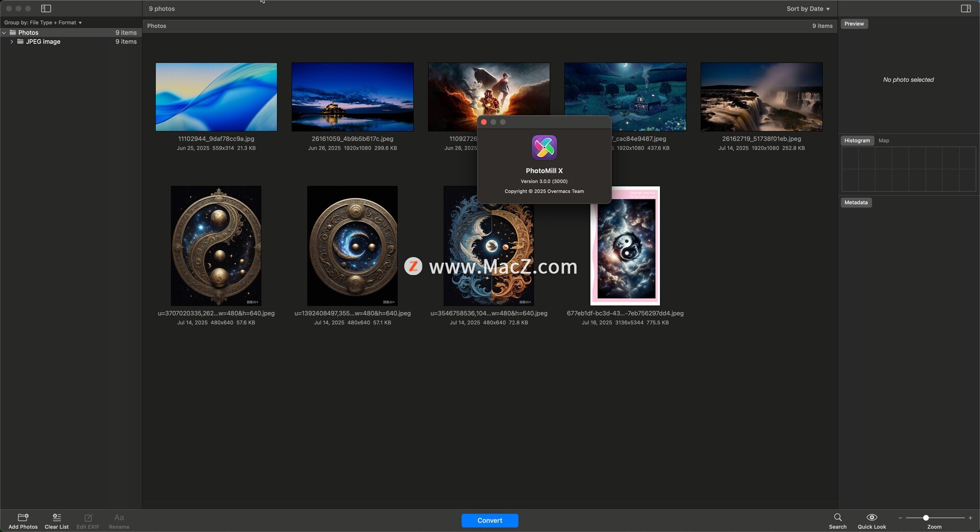Select the night island castle thumbnail
Viewport: 980px width, 532px height.
tap(352, 97)
